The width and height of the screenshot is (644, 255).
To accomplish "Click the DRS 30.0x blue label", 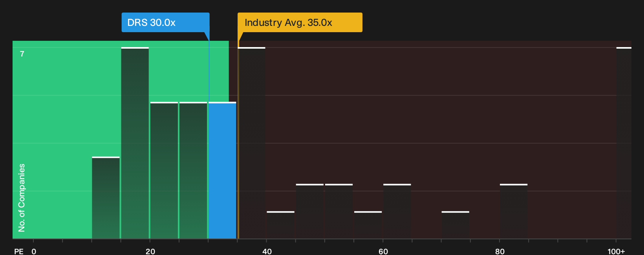I will click(165, 22).
